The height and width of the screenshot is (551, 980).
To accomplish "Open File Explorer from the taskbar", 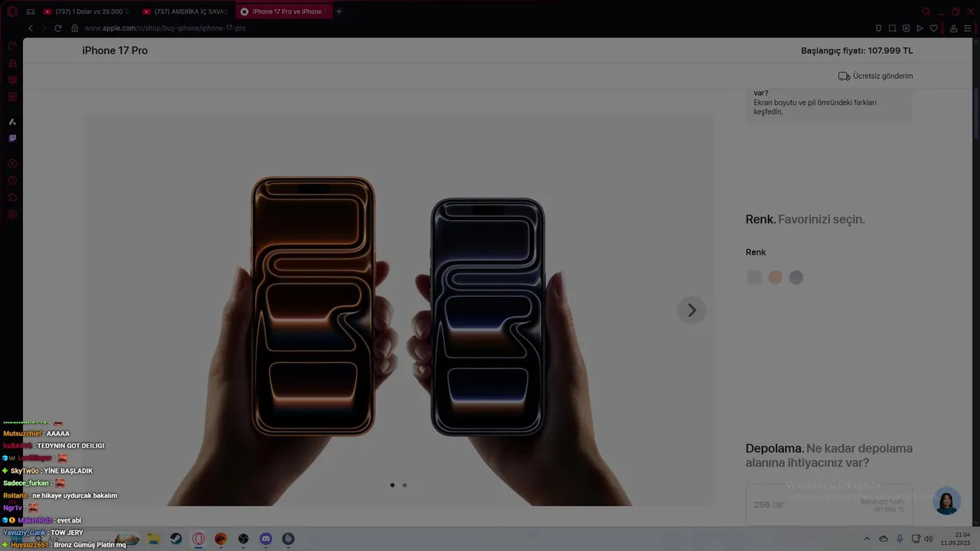I will tap(153, 539).
